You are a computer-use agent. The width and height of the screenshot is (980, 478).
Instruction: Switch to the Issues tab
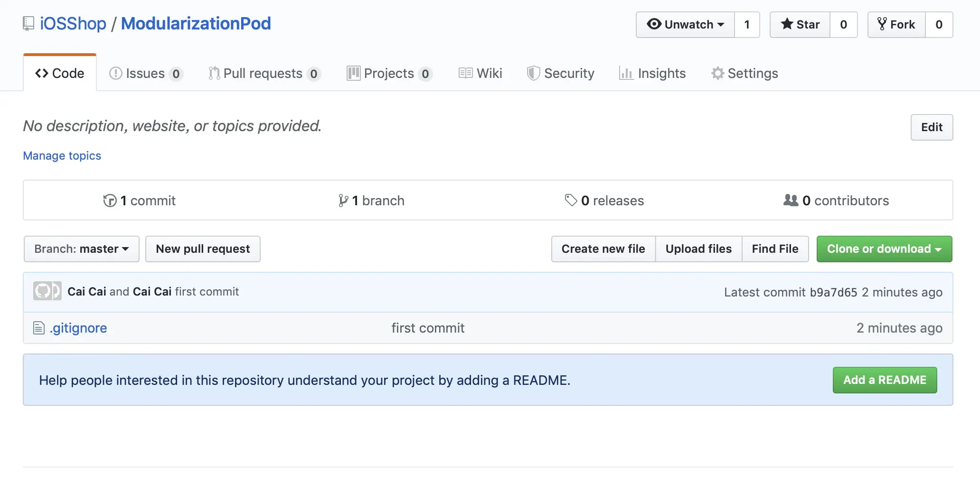146,73
